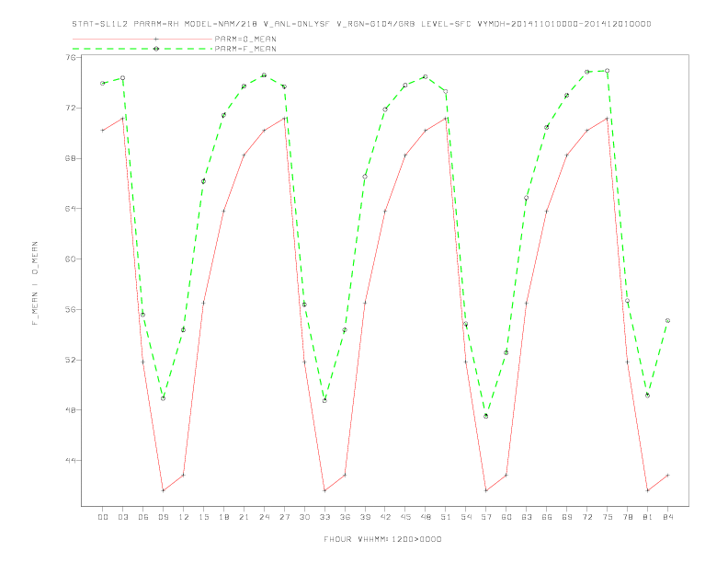This screenshot has width=728, height=563.
Task: Click the x-axis forecast hour label 69
Action: tap(567, 517)
